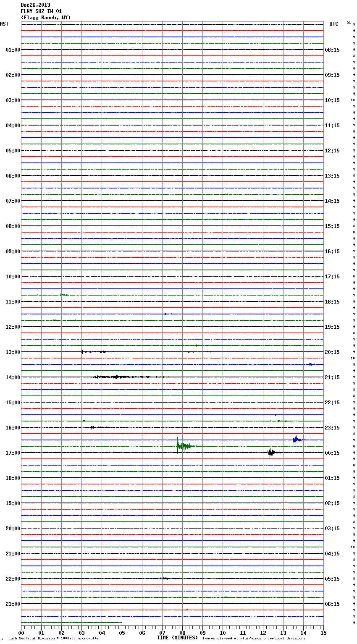Image resolution: width=357 pixels, height=644 pixels.
Task: Click the Each Vertical Division = 1000.00 microvolts note
Action: pyautogui.click(x=53, y=638)
